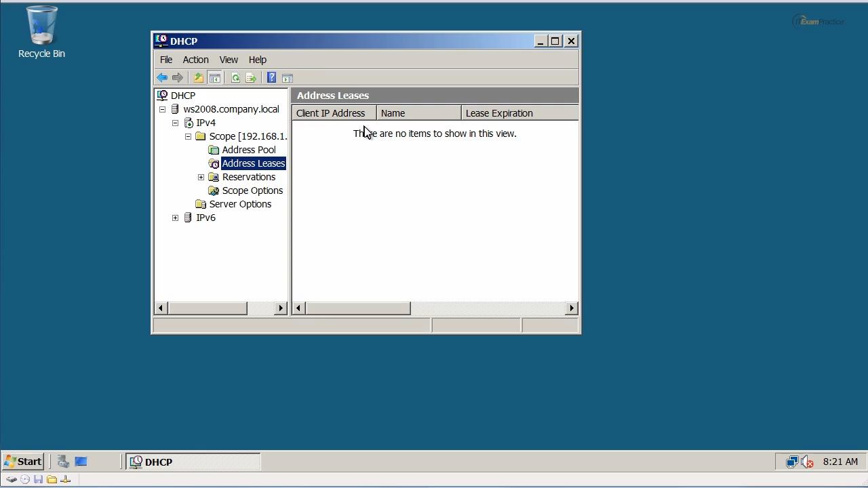Select the DHCP root node icon
The image size is (868, 488).
point(162,96)
